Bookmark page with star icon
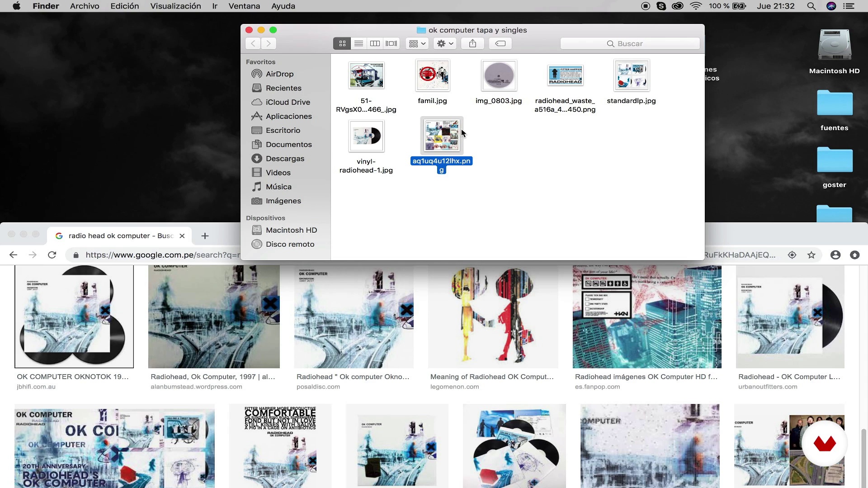The width and height of the screenshot is (868, 488). [x=811, y=255]
